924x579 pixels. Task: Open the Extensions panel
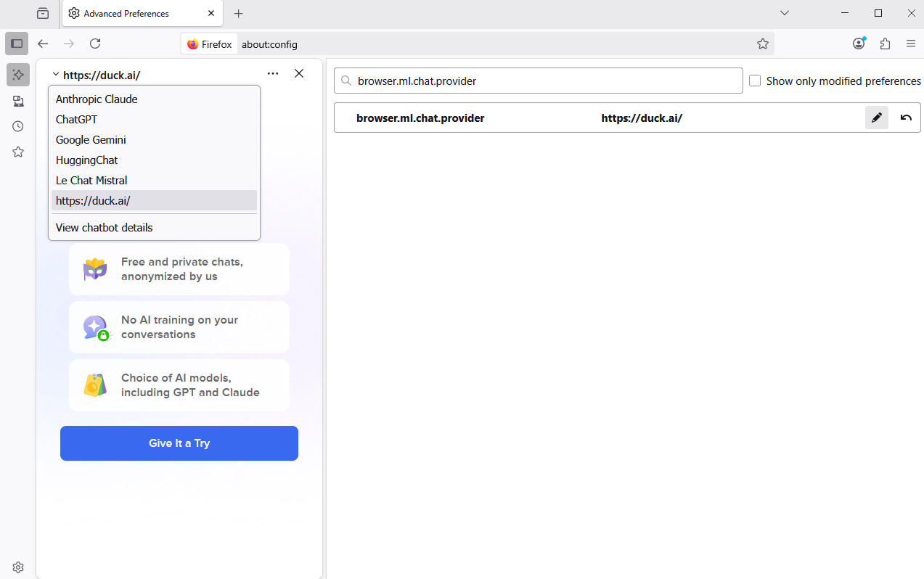[885, 44]
